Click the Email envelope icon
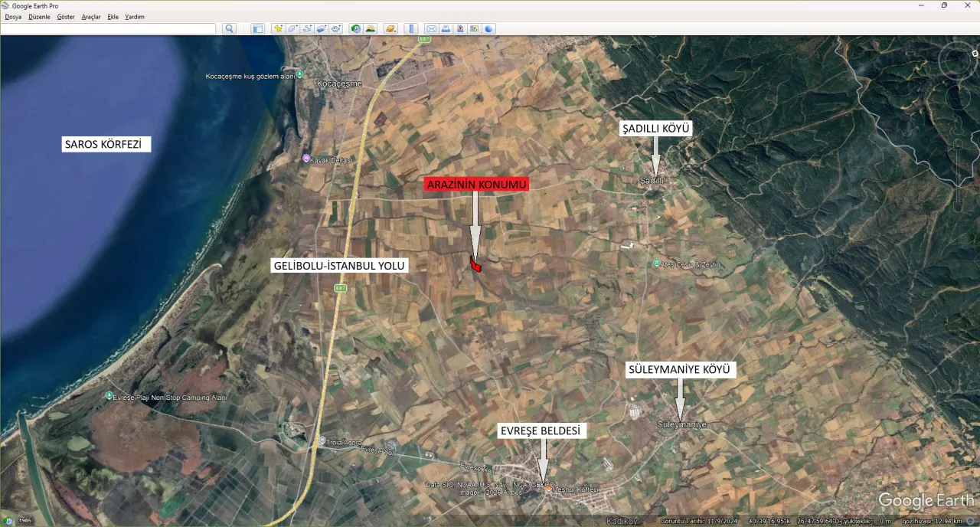The width and height of the screenshot is (980, 527). (x=431, y=28)
